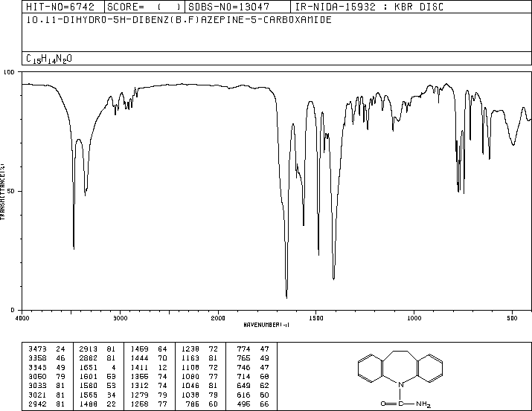Click the compound name 10,11-DIHYDRO-5H-DIBENZ(B,F)AZEPINE-5-CARBOXAMIDE
Image resolution: width=532 pixels, height=411 pixels.
pos(179,19)
